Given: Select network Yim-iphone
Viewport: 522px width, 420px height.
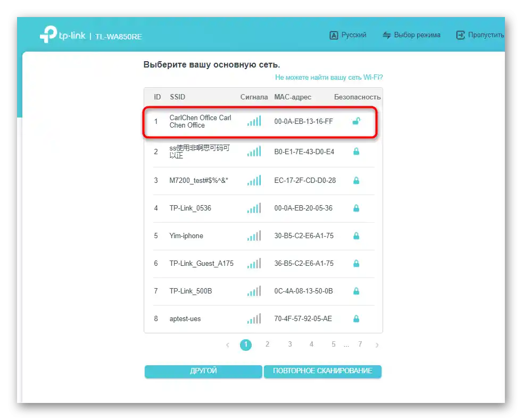Looking at the screenshot, I should pos(263,236).
